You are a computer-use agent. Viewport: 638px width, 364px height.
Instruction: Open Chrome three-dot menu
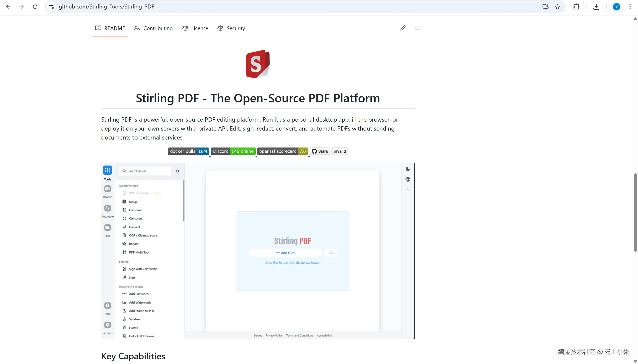[x=630, y=7]
